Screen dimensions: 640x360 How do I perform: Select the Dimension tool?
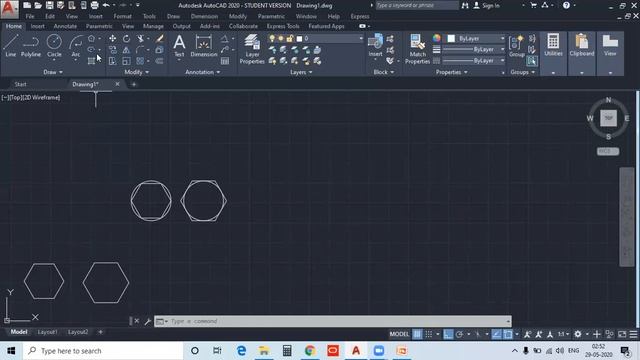[x=204, y=45]
